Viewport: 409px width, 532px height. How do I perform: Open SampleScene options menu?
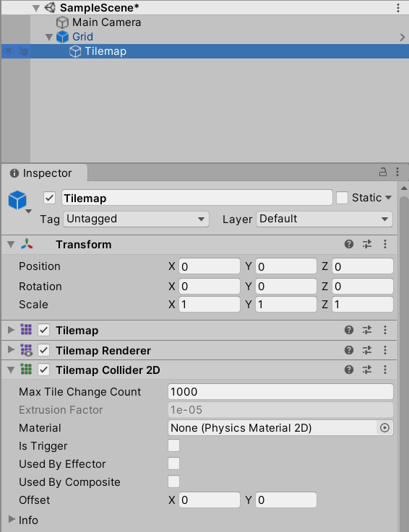397,8
